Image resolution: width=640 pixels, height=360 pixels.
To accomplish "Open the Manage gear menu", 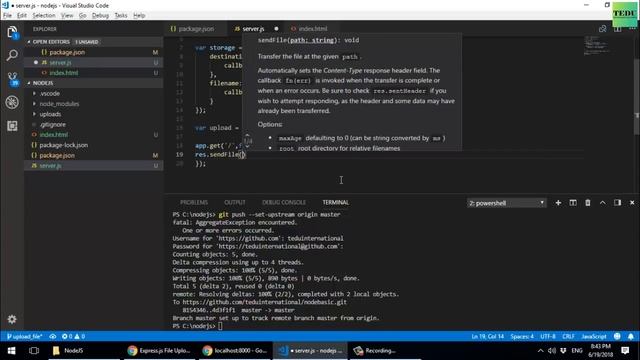I will 12,319.
